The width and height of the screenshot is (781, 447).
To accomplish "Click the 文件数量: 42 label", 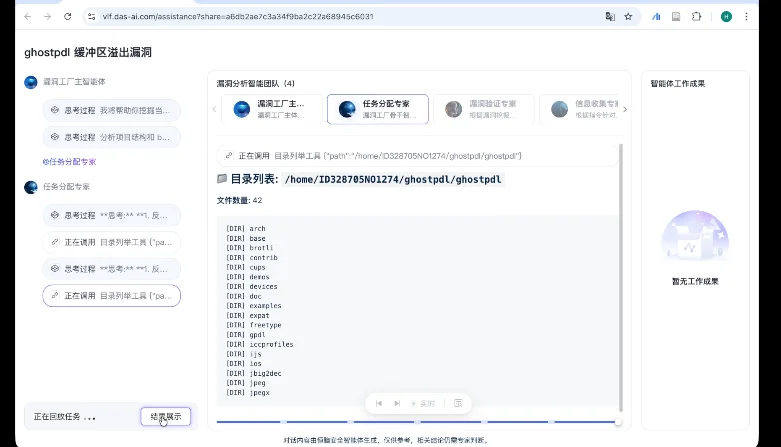I will click(x=239, y=200).
